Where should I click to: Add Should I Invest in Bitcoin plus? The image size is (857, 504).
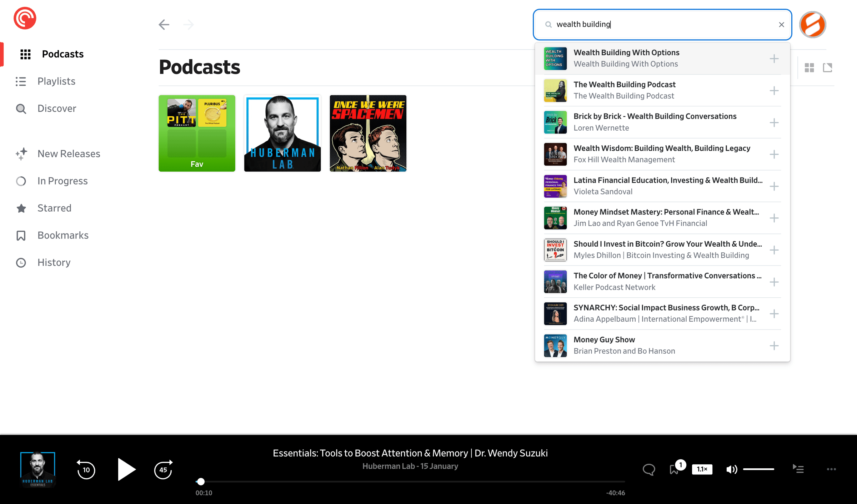[x=774, y=250]
